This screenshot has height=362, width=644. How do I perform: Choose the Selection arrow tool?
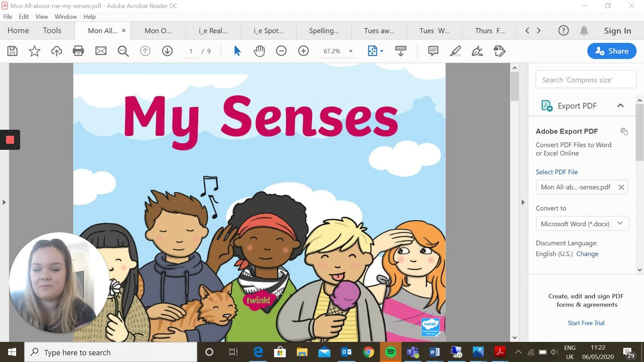click(237, 51)
